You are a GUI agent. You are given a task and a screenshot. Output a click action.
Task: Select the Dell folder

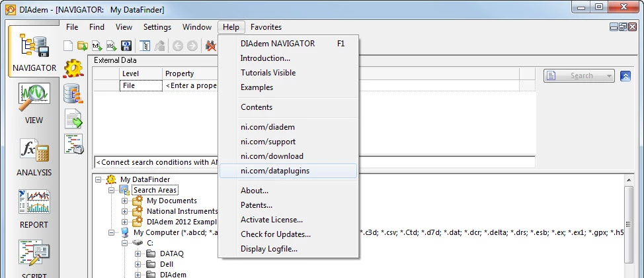(167, 264)
